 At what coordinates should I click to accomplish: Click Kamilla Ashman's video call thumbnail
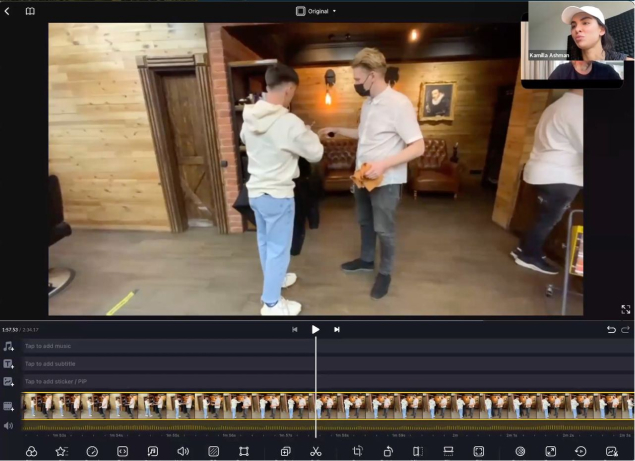[x=582, y=31]
